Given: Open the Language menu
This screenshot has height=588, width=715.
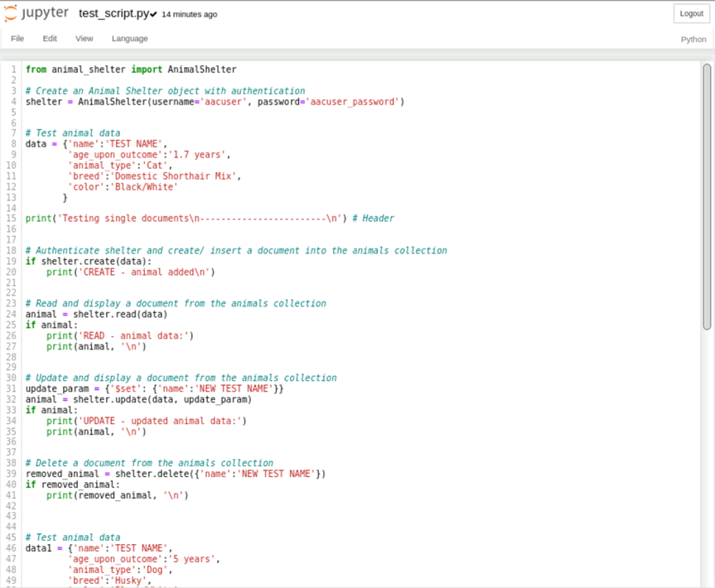Looking at the screenshot, I should (x=129, y=38).
